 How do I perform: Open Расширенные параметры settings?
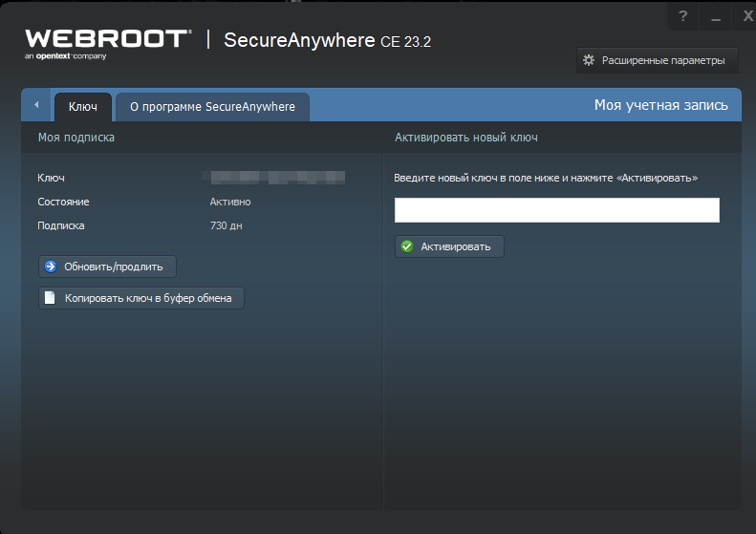(x=662, y=60)
